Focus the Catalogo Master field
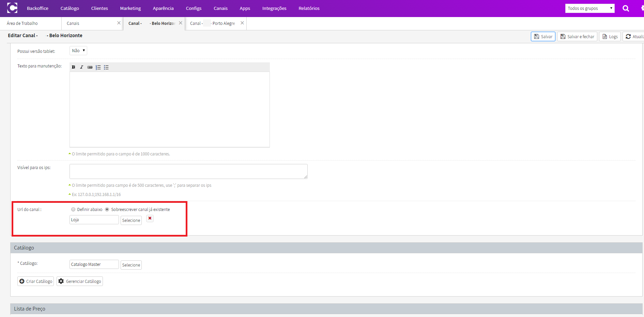 pyautogui.click(x=94, y=265)
